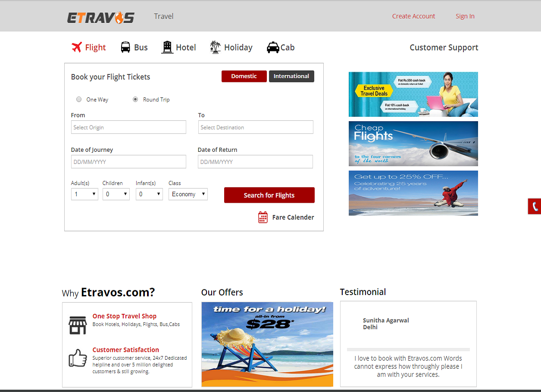Open the Infant(s) count dropdown
Viewport: 541px width, 392px height.
[149, 194]
